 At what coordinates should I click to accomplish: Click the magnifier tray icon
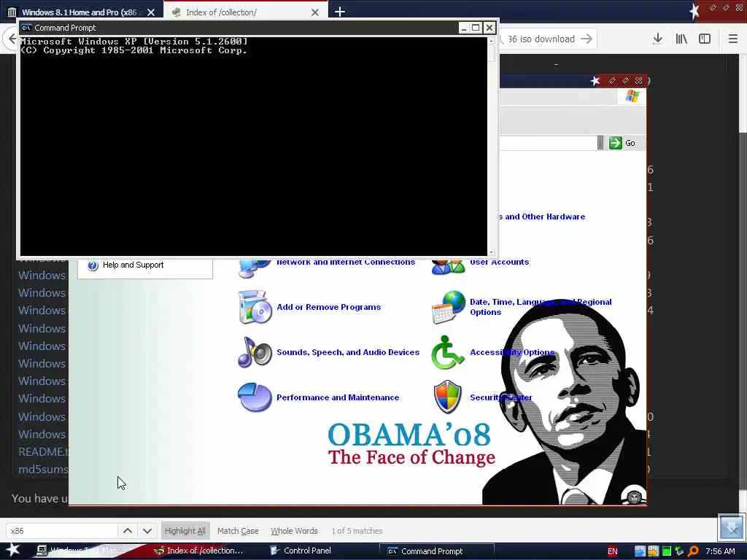click(x=693, y=551)
